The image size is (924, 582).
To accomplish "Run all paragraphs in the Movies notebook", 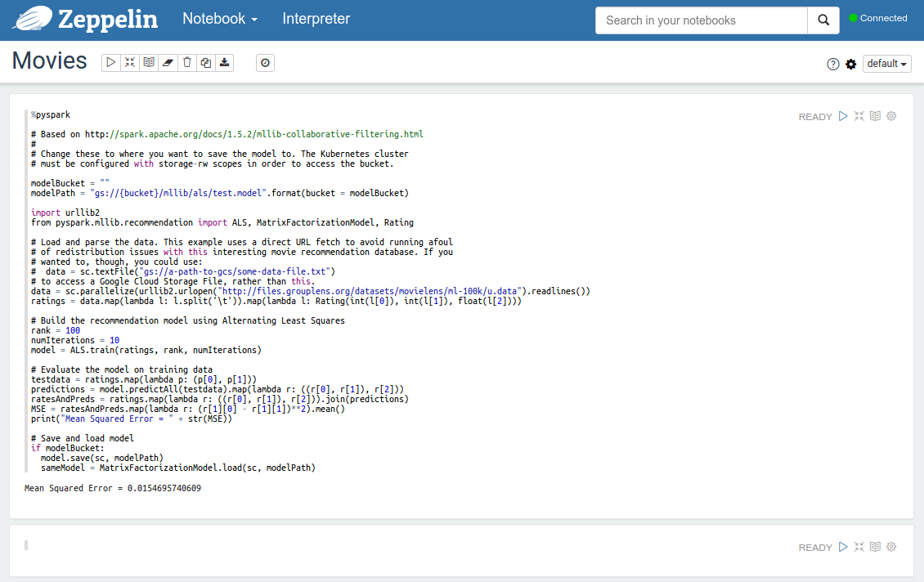I will pyautogui.click(x=111, y=63).
